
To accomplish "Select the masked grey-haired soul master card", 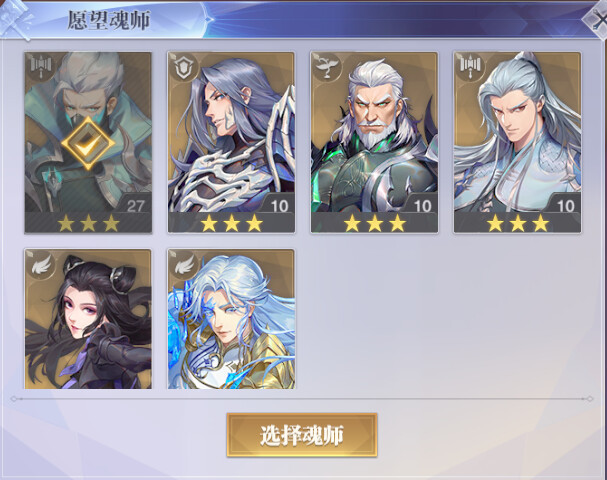I will pos(88,143).
